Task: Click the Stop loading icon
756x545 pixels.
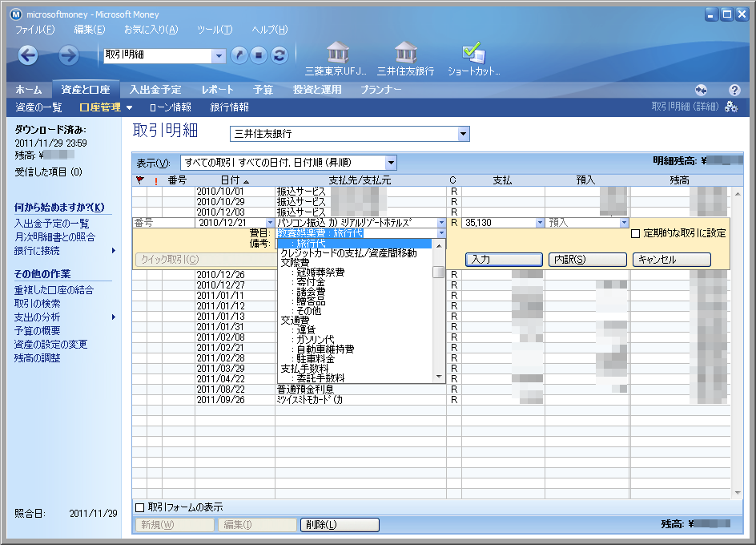Action: click(259, 55)
